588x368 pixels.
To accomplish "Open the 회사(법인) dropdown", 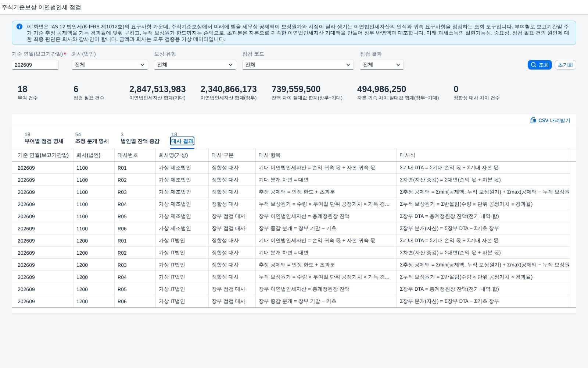I will [x=110, y=65].
